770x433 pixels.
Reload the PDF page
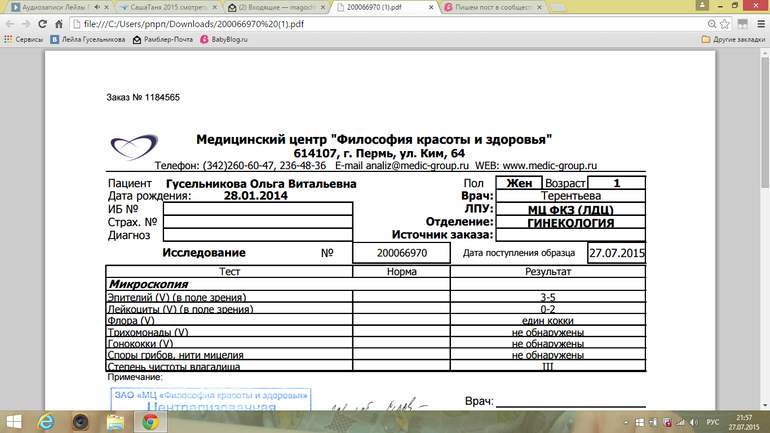(x=45, y=23)
